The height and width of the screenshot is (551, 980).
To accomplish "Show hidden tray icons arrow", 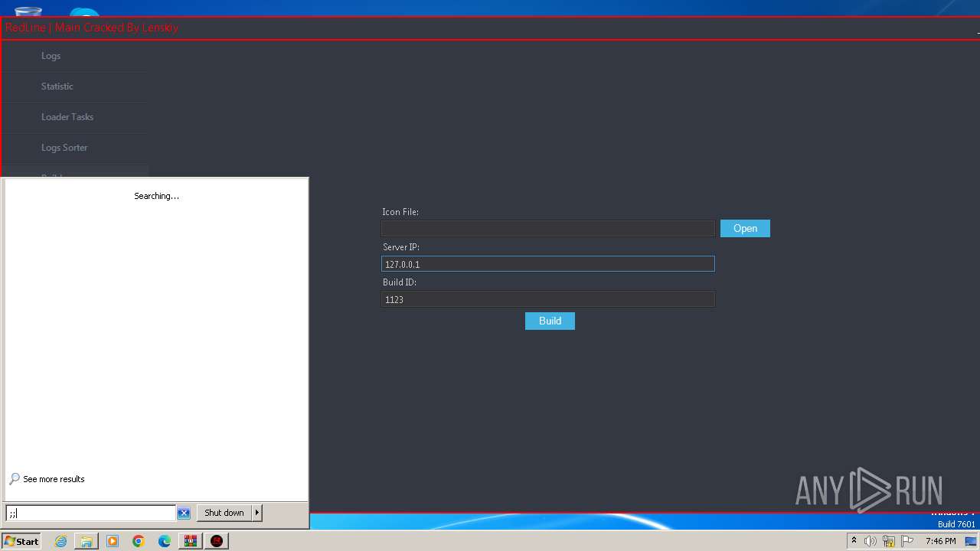I will point(854,541).
